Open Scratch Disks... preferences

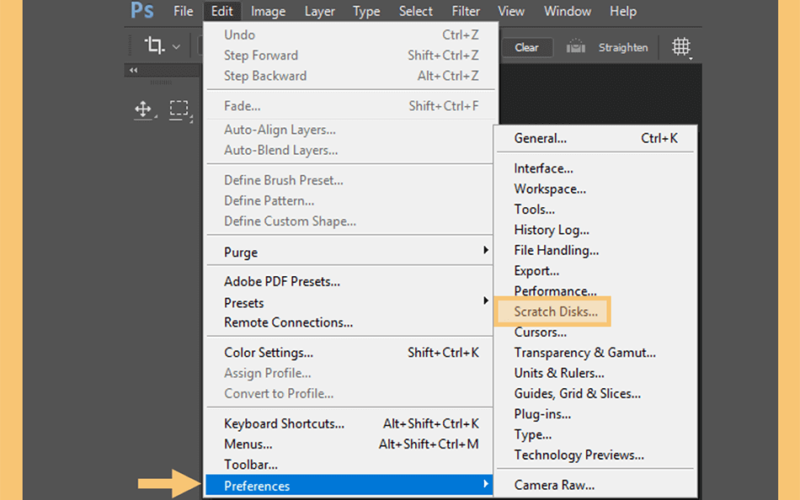click(553, 311)
